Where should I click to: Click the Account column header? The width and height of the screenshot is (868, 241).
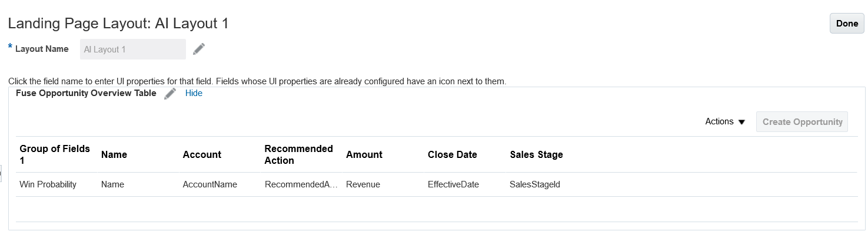click(202, 154)
